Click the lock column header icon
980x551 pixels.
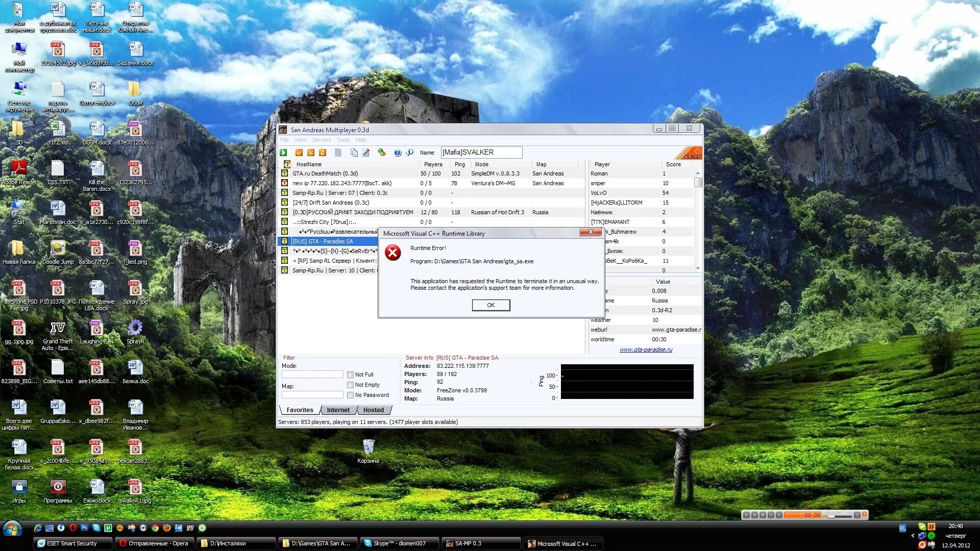(x=287, y=164)
